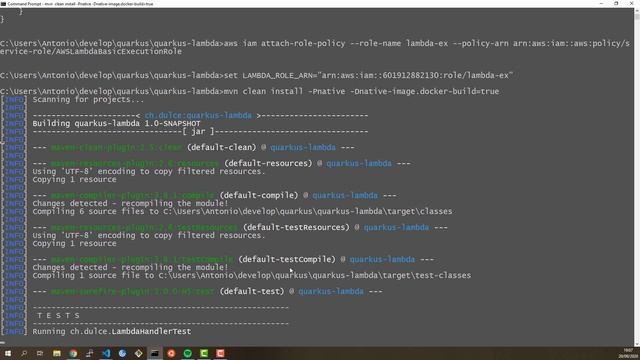This screenshot has width=640, height=360.
Task: Close the Command Prompt window
Action: coord(631,4)
